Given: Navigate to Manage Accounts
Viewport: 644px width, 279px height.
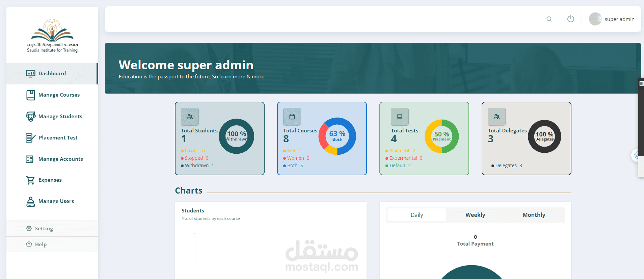Looking at the screenshot, I should tap(52, 159).
